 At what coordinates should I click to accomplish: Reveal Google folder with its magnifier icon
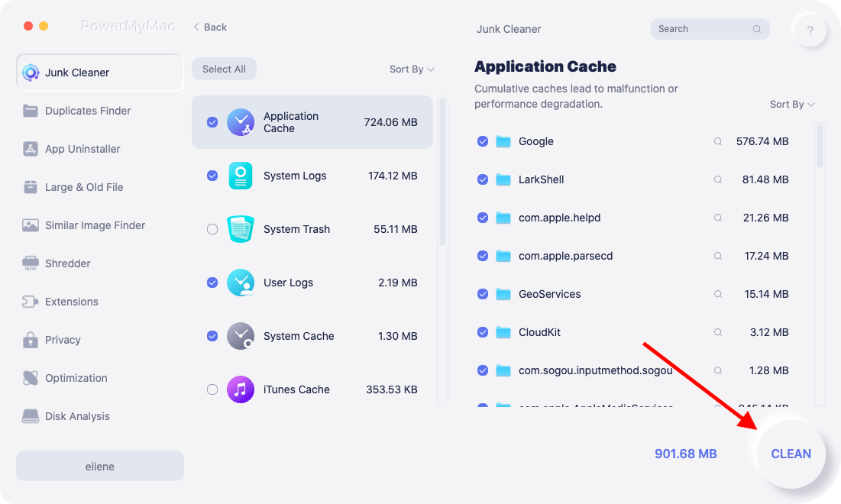[x=718, y=141]
